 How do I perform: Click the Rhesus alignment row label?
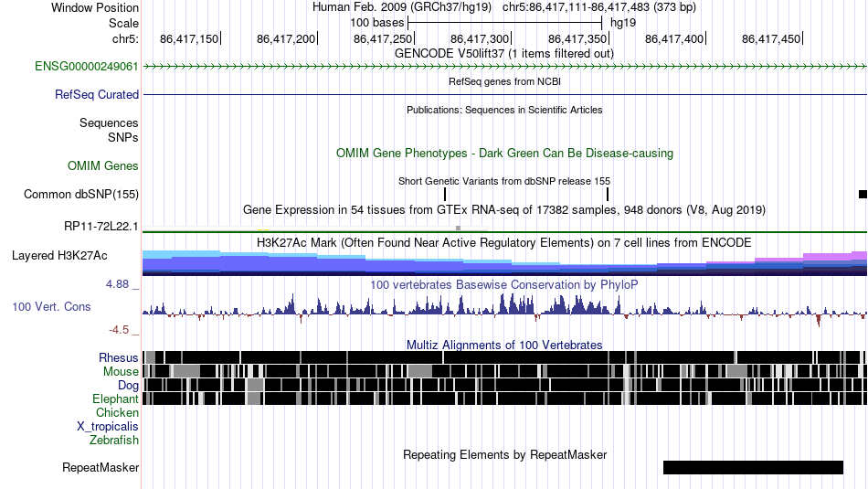point(119,357)
